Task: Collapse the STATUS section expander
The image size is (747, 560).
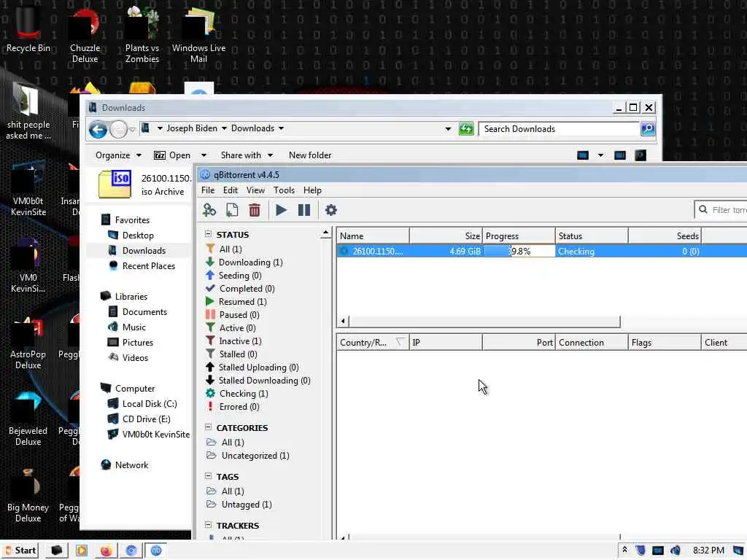Action: point(208,234)
